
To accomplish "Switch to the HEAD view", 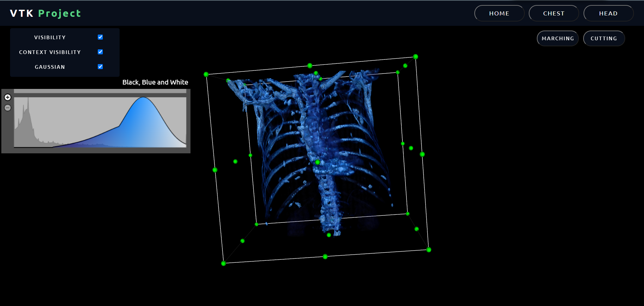I will (608, 13).
